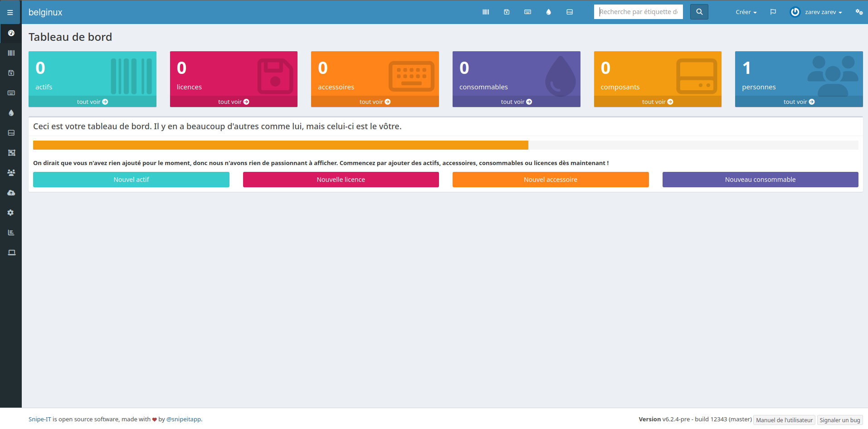Click the flag icon near the Créer menu
This screenshot has width=868, height=429.
[x=773, y=12]
